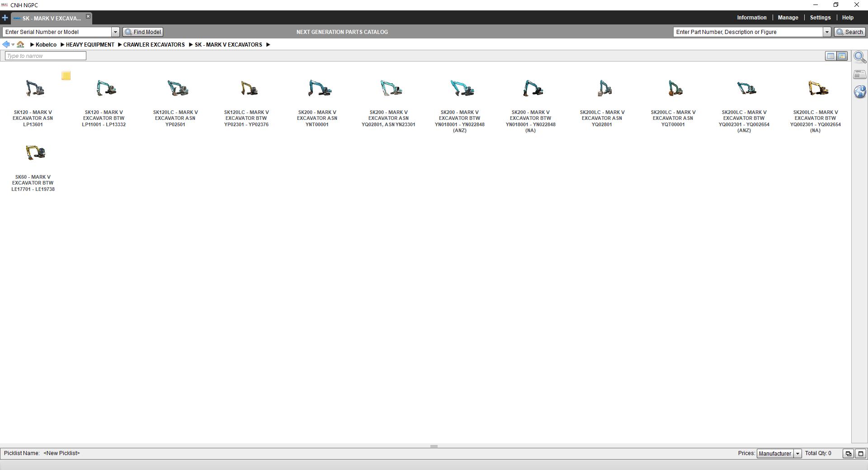Open SK200 BTW YN018001 - YN022848 (NA)
868x470 pixels.
[x=531, y=105]
